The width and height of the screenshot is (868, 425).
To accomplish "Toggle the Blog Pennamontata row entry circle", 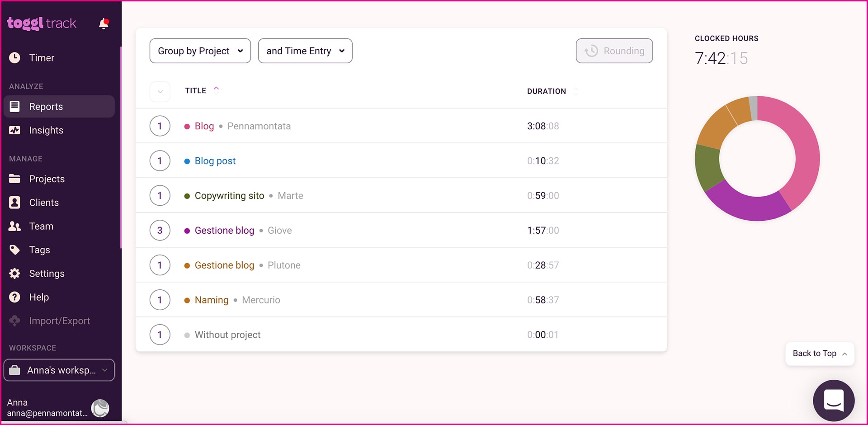I will point(160,126).
